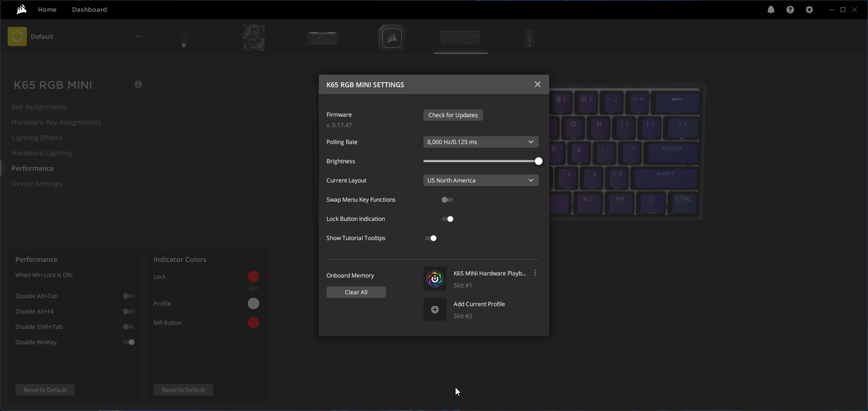Image resolution: width=868 pixels, height=411 pixels.
Task: Turn off Lock Button Indication toggle
Action: pyautogui.click(x=447, y=219)
